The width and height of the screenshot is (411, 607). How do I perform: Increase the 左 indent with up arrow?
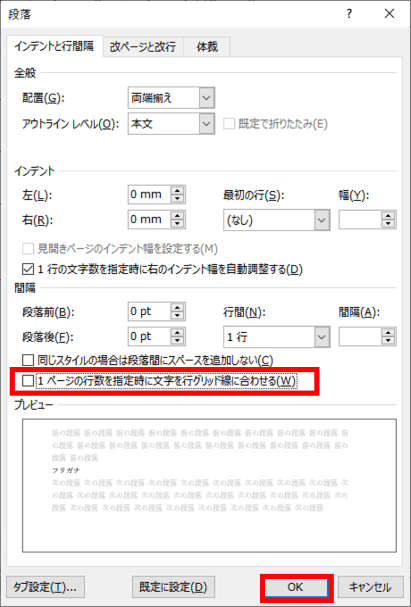[x=178, y=190]
